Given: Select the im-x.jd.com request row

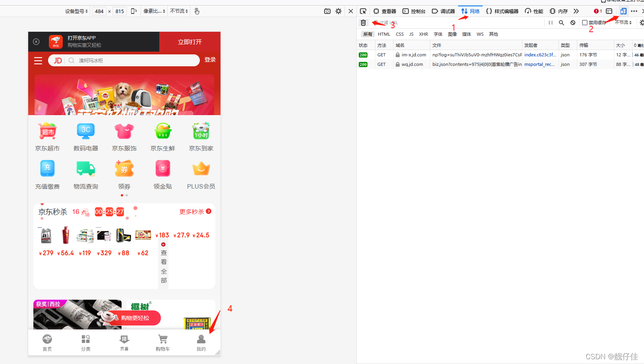Looking at the screenshot, I should (x=500, y=55).
